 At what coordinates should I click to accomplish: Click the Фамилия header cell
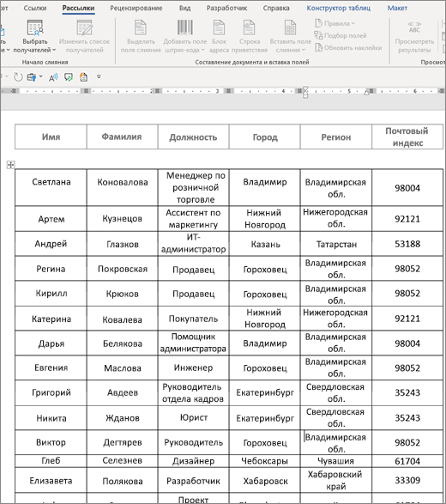click(122, 137)
